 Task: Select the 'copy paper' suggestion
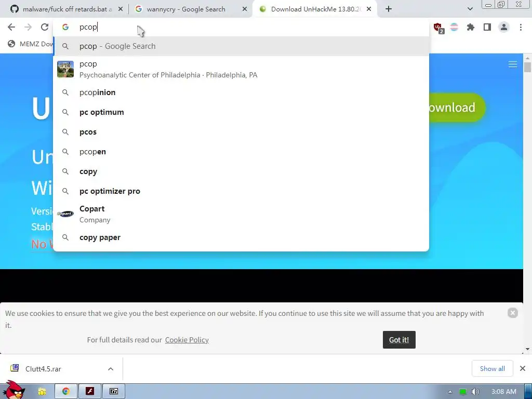point(241,237)
